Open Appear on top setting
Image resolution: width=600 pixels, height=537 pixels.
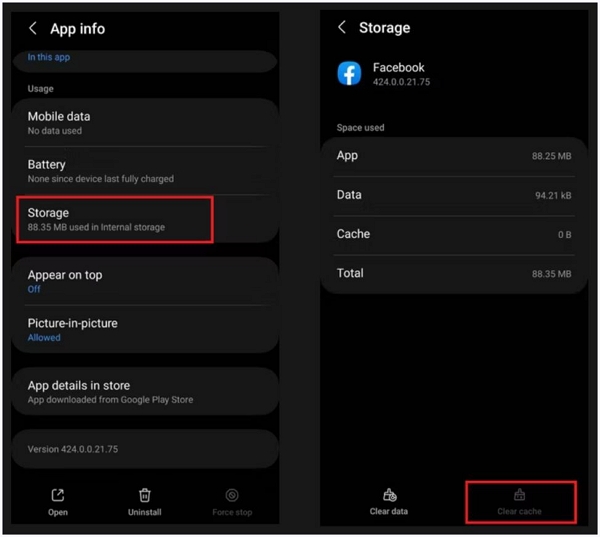pyautogui.click(x=145, y=281)
